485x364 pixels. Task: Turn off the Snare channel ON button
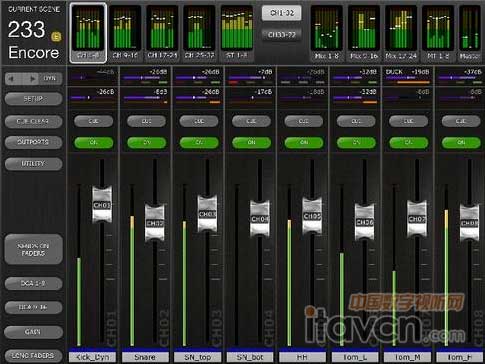click(146, 143)
